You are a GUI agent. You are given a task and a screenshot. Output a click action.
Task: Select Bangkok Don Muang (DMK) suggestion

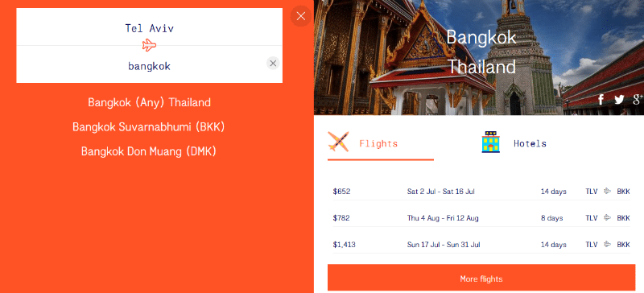tap(149, 151)
